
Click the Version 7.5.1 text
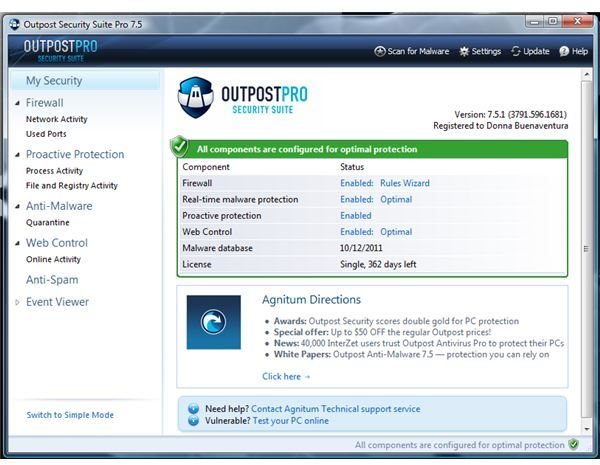510,114
